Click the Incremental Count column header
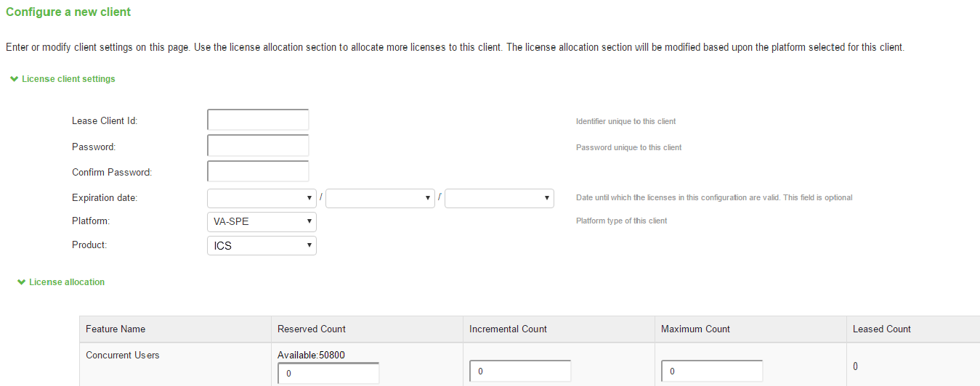Viewport: 980px width, 386px height. pyautogui.click(x=508, y=329)
